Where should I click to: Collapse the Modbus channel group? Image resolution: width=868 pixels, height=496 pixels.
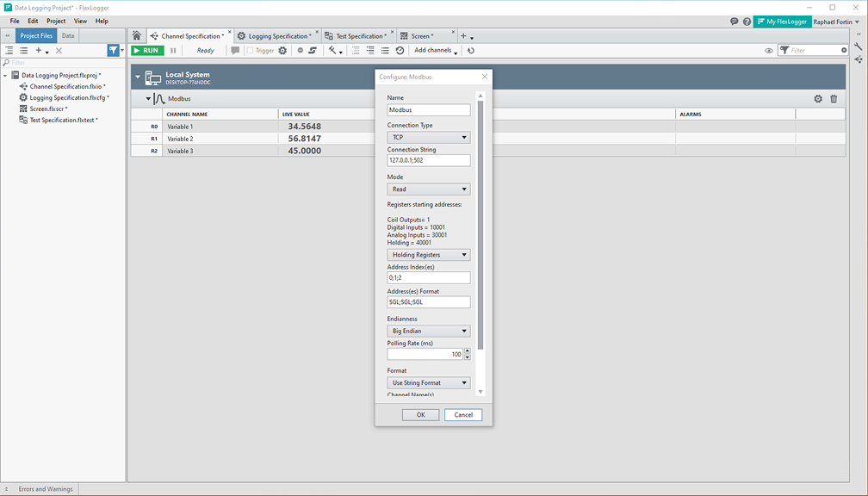148,98
